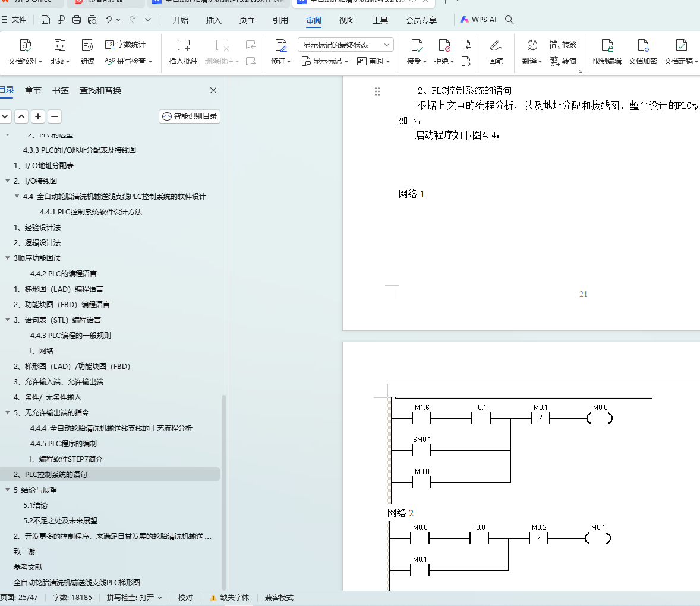This screenshot has height=606, width=700.
Task: Switch to the 会员专享 tab
Action: [x=421, y=20]
